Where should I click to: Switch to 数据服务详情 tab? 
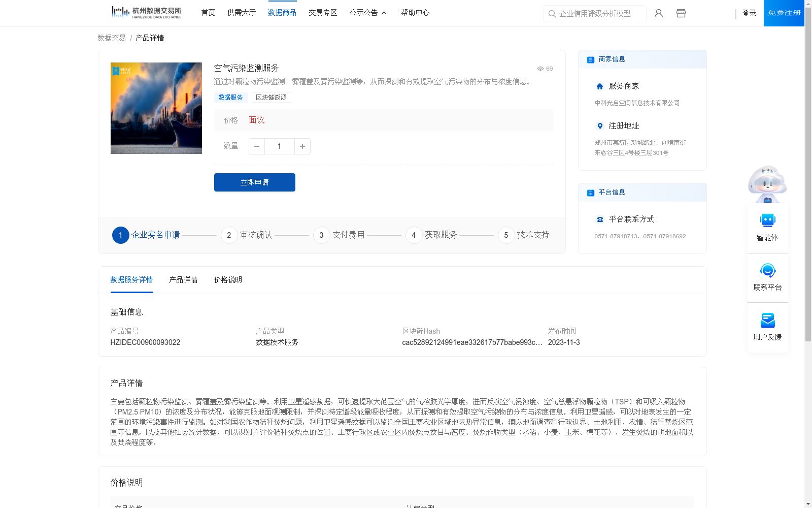tap(131, 280)
